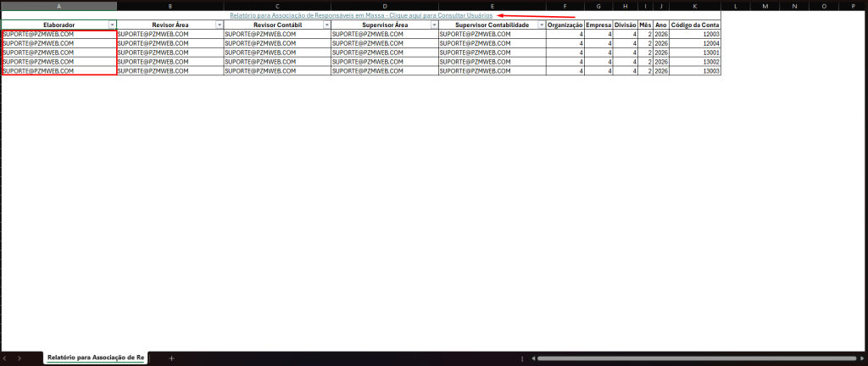This screenshot has width=868, height=366.
Task: Expand the Supervisor Contabilidade filter arrow
Action: [542, 25]
